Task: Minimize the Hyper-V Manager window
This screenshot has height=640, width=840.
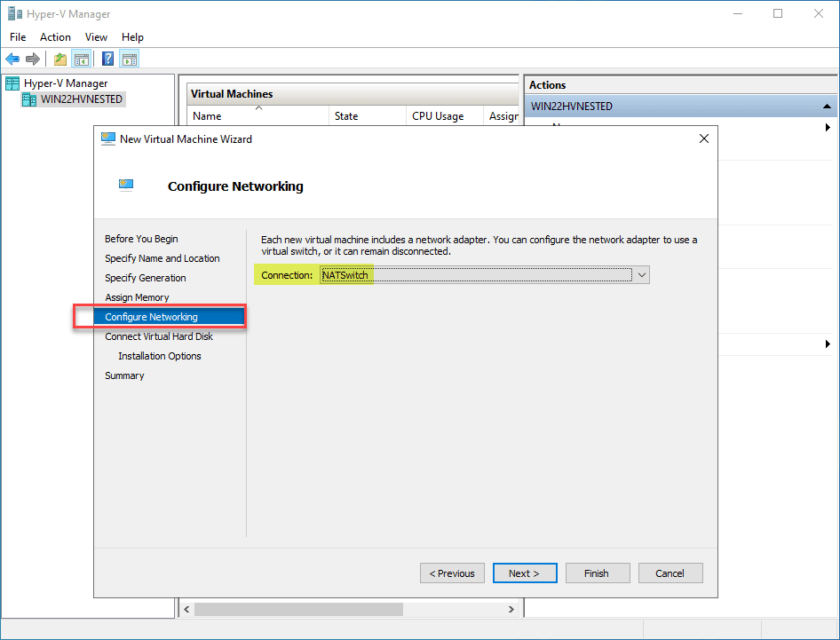Action: click(738, 13)
